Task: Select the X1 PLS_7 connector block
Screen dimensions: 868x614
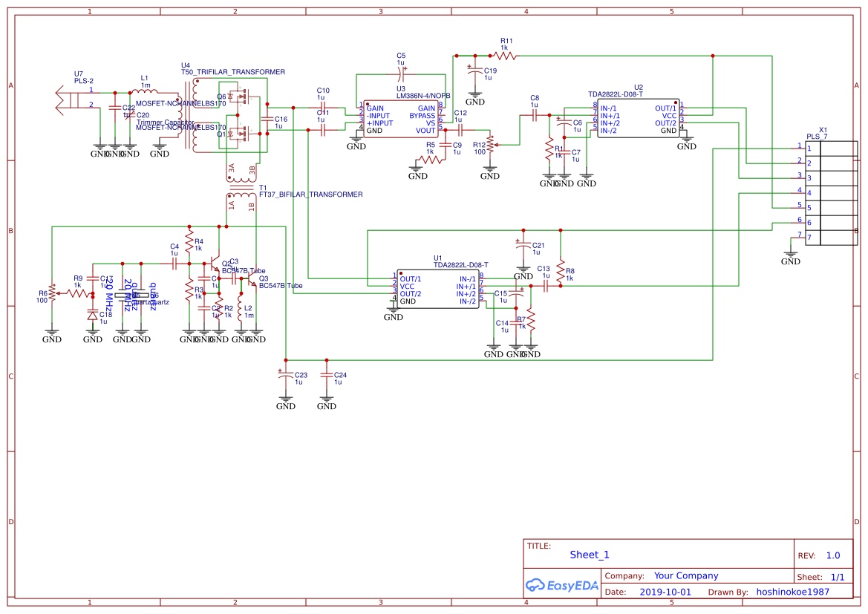Action: click(x=830, y=192)
